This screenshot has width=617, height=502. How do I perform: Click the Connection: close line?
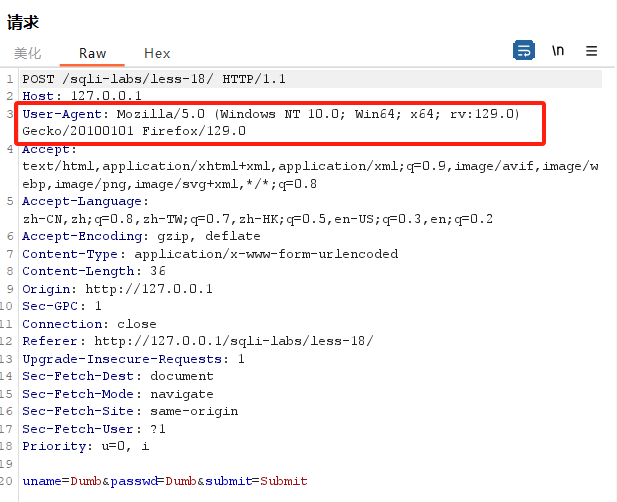[89, 324]
